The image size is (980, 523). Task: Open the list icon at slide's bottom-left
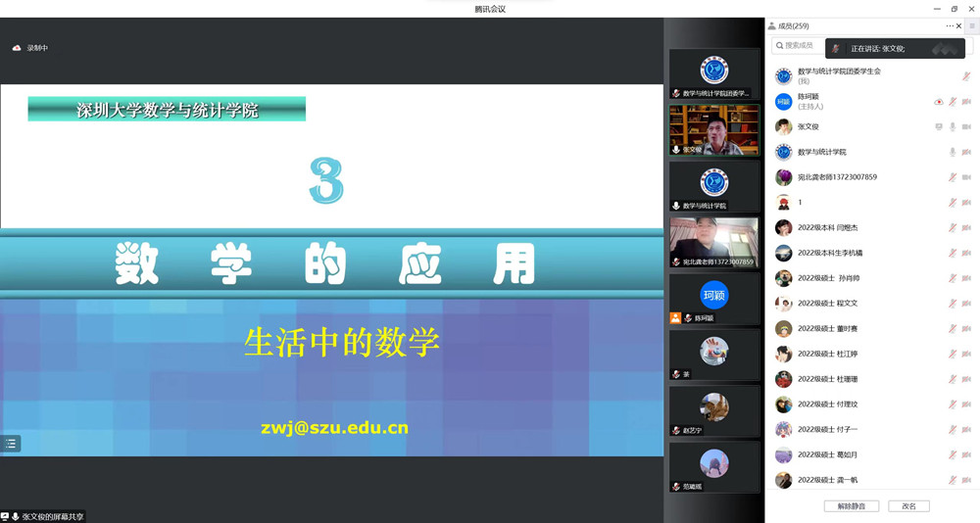coord(11,444)
